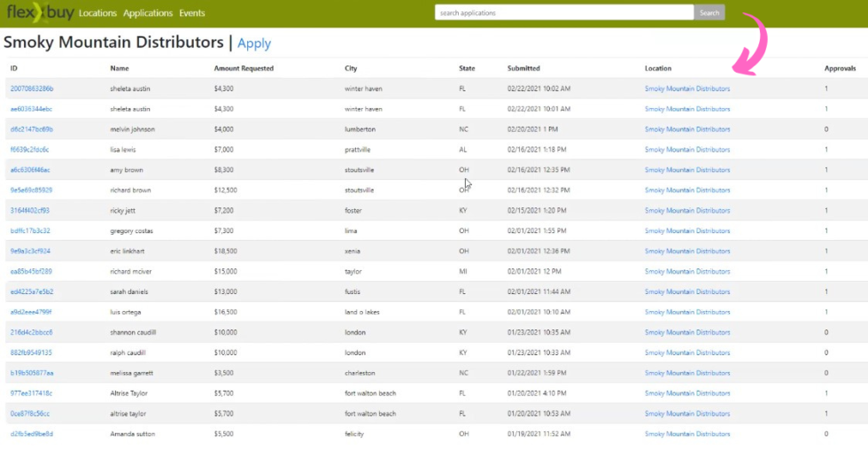Image resolution: width=868 pixels, height=450 pixels.
Task: Click the amount '$18,500'
Action: coord(225,251)
